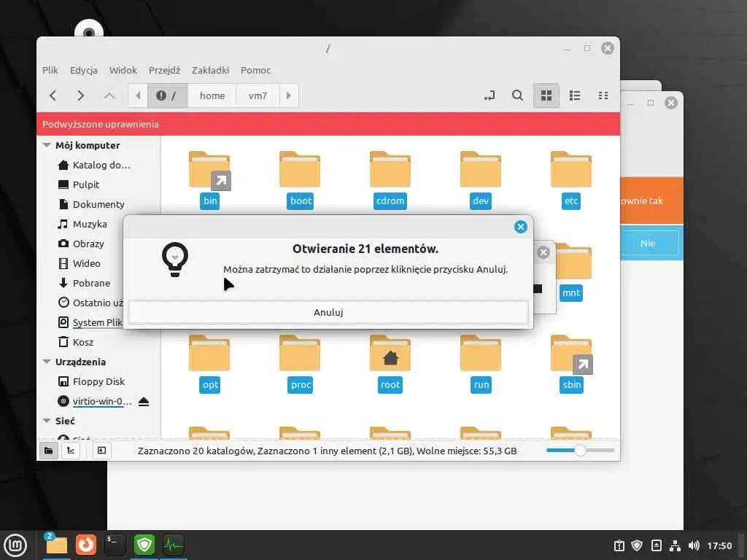This screenshot has width=747, height=560.
Task: Switch to icon view
Action: (546, 96)
